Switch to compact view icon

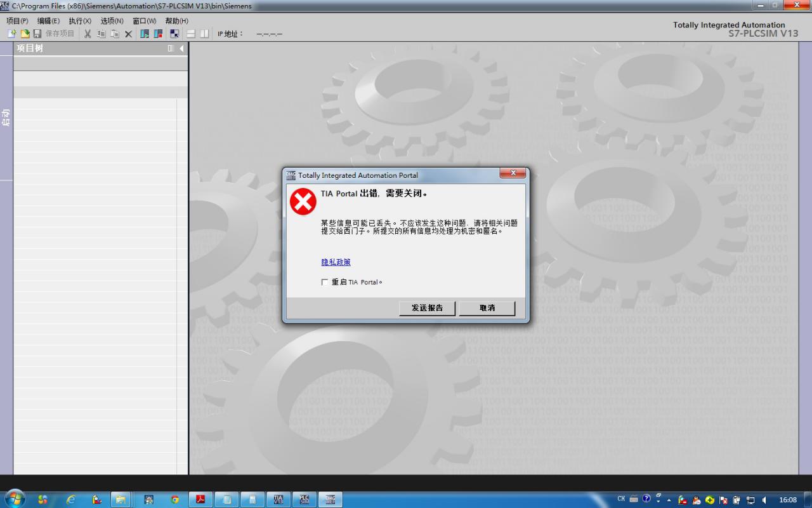point(174,34)
